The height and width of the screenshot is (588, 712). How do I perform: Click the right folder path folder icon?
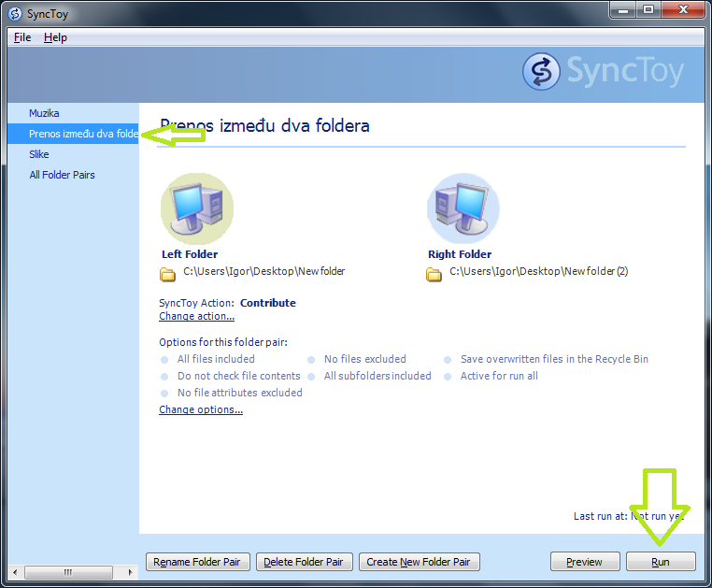[434, 274]
